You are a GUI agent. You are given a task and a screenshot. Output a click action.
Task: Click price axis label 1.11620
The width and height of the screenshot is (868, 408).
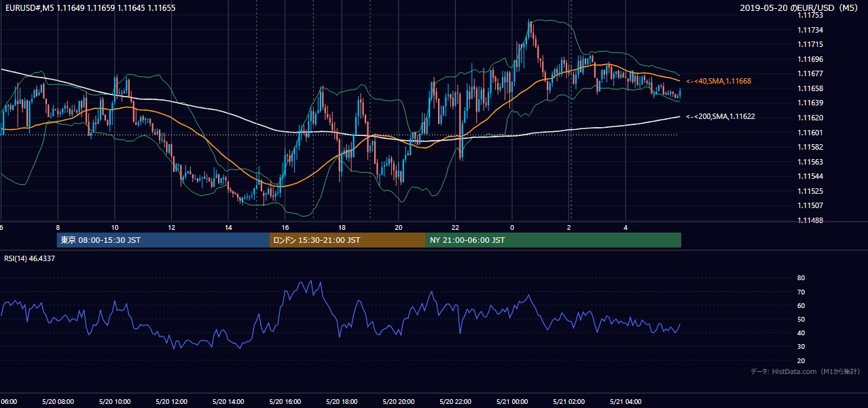[810, 118]
